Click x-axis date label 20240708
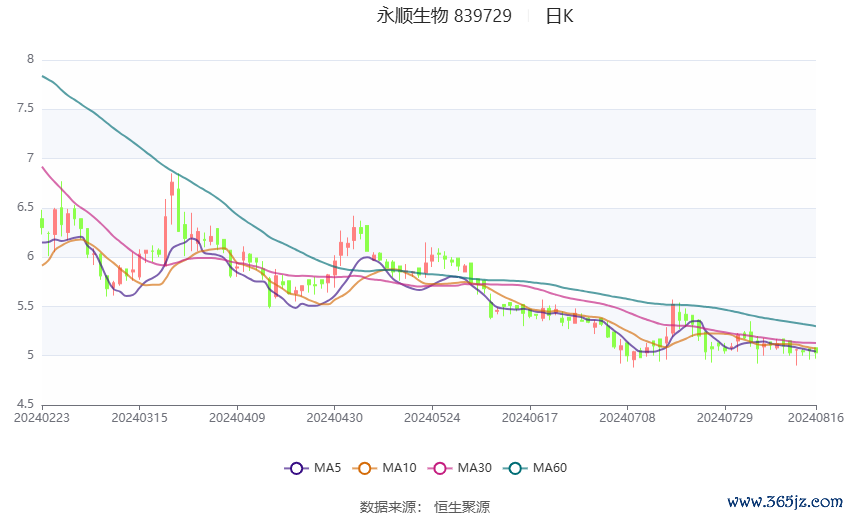The height and width of the screenshot is (517, 850). (627, 418)
